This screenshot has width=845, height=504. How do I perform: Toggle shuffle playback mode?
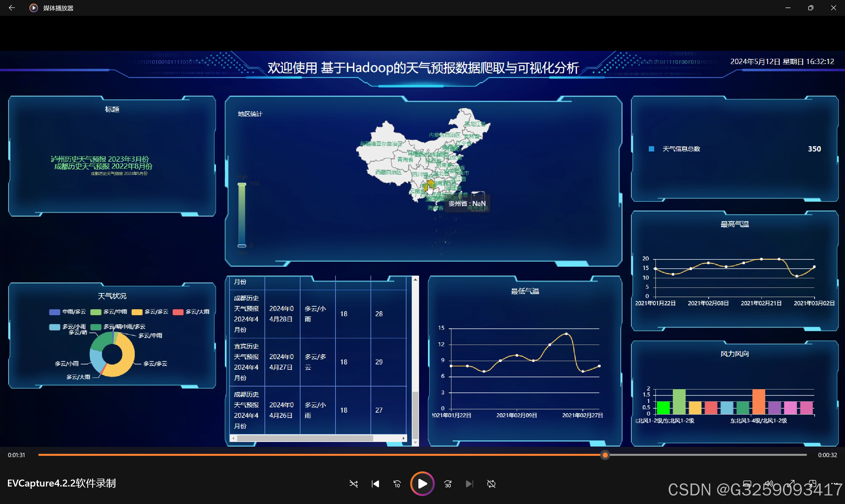(353, 484)
